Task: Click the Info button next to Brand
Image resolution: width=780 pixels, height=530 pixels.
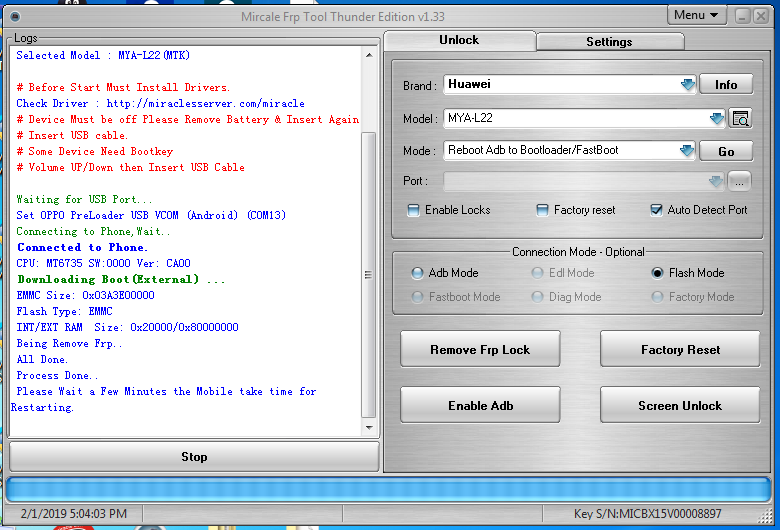Action: pos(726,85)
